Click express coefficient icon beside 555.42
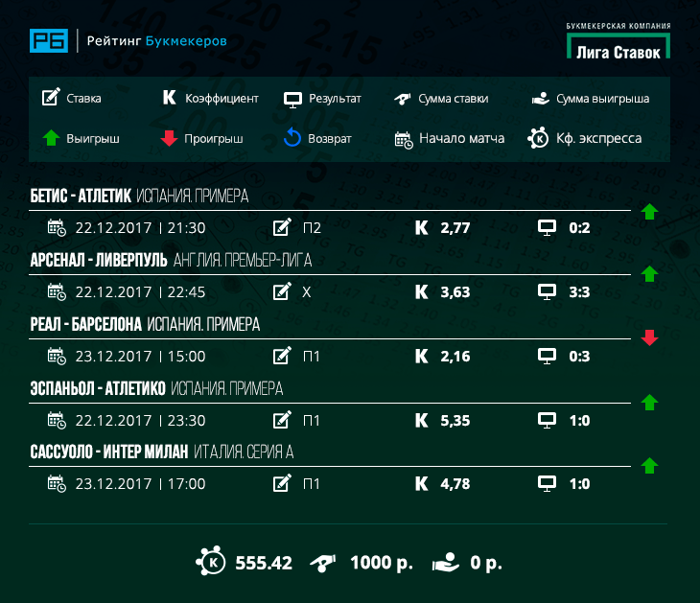The image size is (700, 603). 211,561
